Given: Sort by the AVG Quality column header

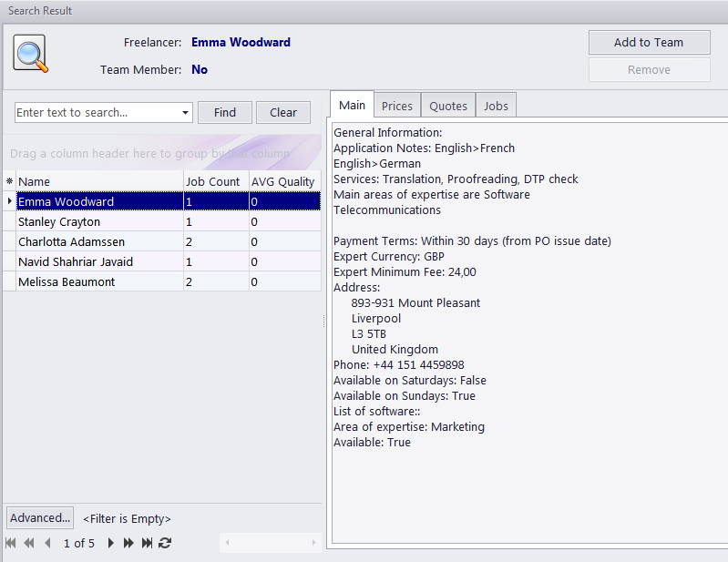Looking at the screenshot, I should tap(285, 181).
